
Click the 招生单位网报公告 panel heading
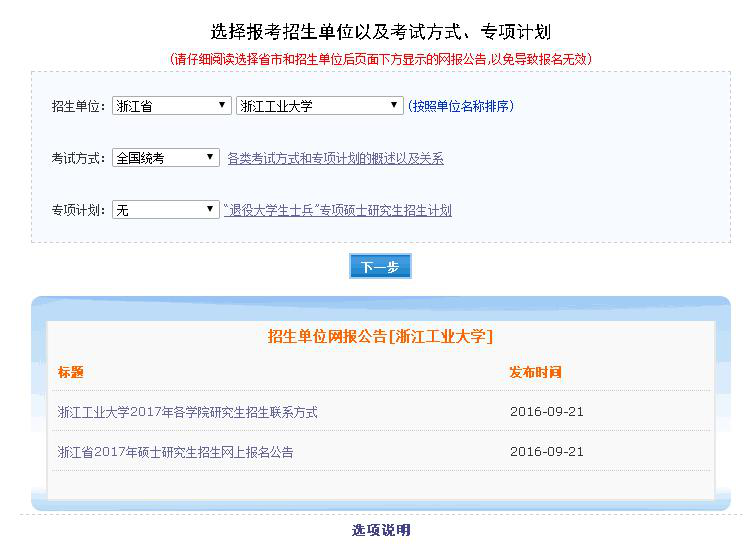(x=380, y=336)
